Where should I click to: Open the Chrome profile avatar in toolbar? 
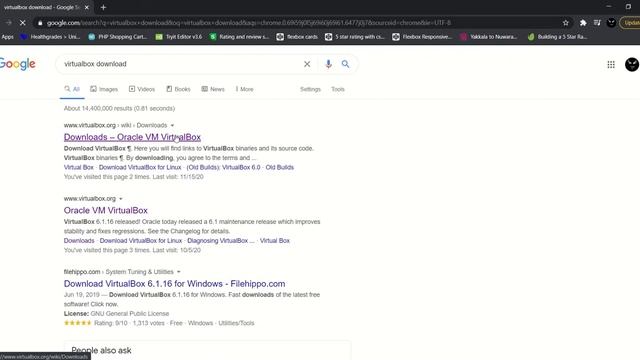(611, 23)
